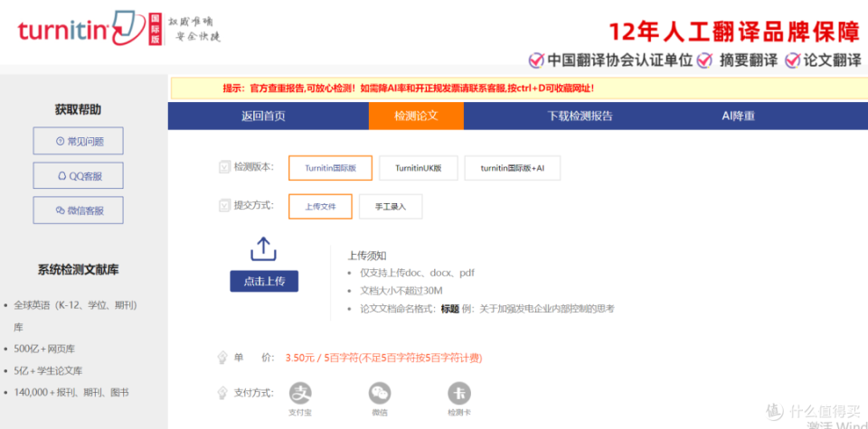Image resolution: width=868 pixels, height=429 pixels.
Task: Click the 中国翻译协会认证单位 text
Action: pos(620,60)
